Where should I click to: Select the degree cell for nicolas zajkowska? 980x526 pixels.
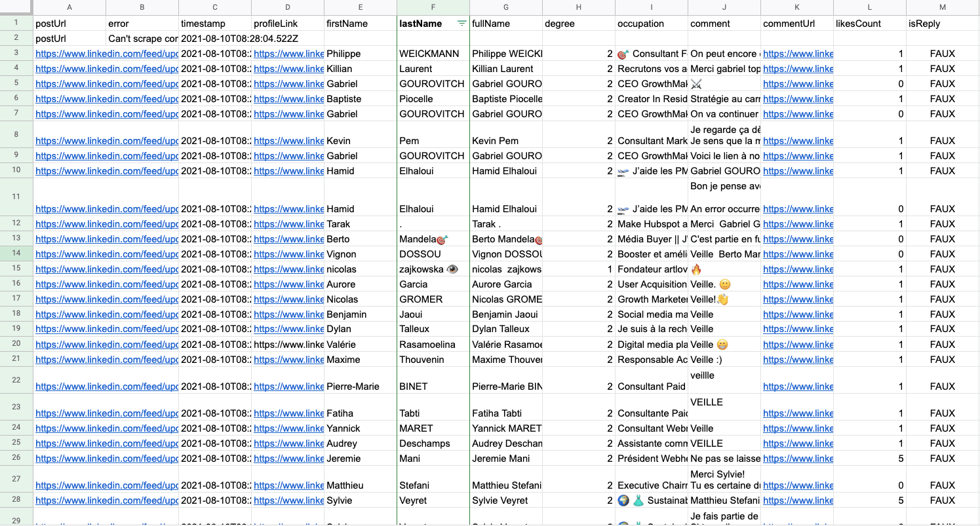[x=579, y=269]
